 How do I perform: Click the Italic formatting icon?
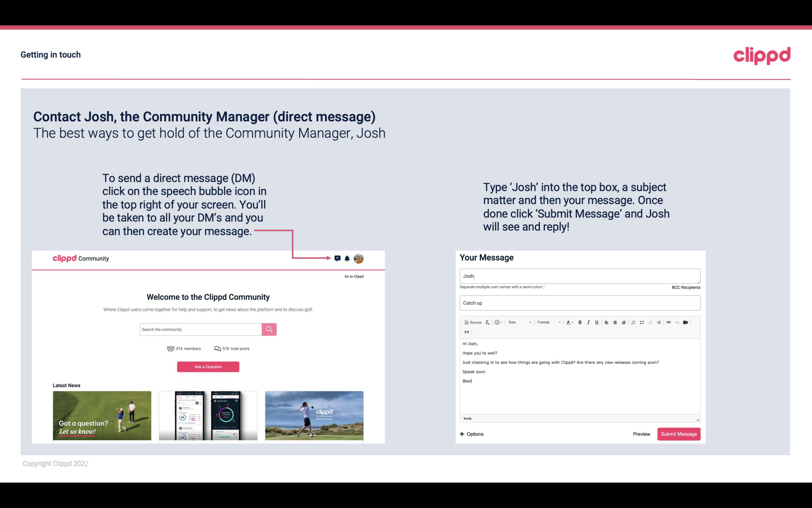589,322
